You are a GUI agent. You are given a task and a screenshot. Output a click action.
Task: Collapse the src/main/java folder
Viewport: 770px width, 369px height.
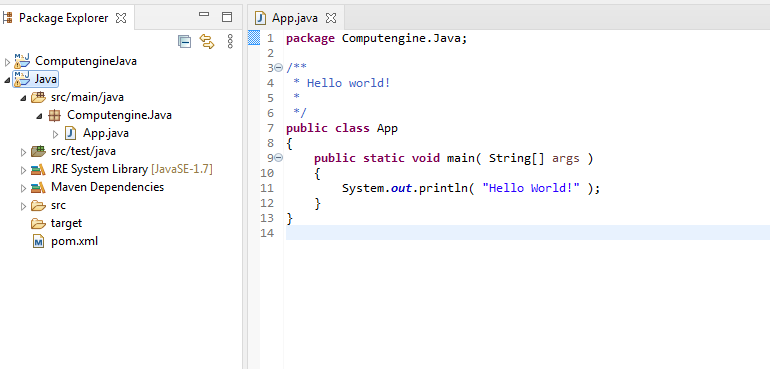pyautogui.click(x=23, y=98)
